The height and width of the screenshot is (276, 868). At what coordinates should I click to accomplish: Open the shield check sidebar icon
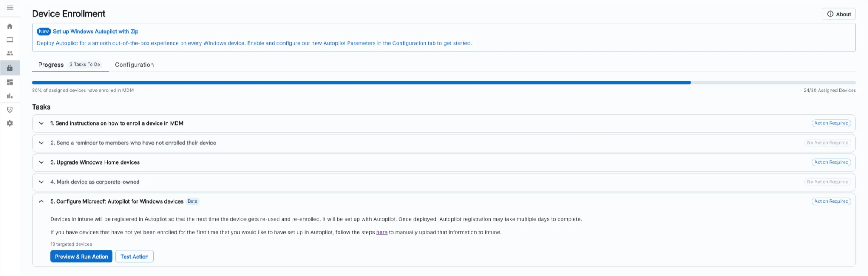click(x=10, y=110)
